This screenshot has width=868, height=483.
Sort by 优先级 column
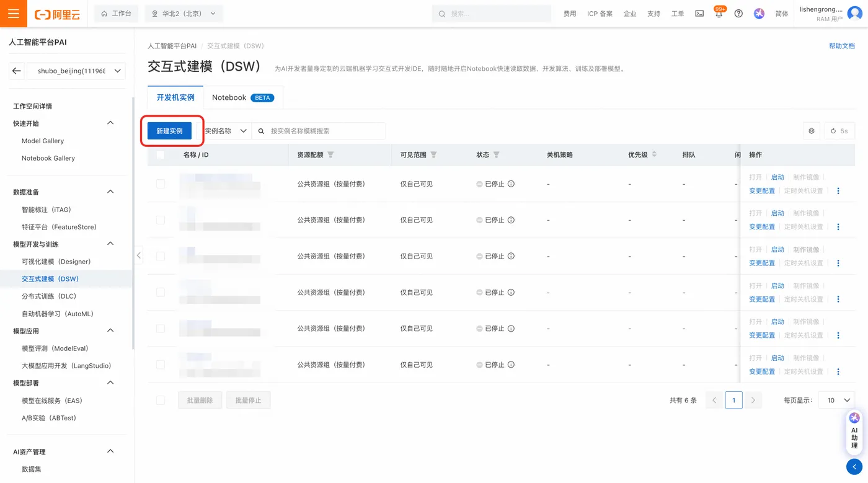point(653,155)
